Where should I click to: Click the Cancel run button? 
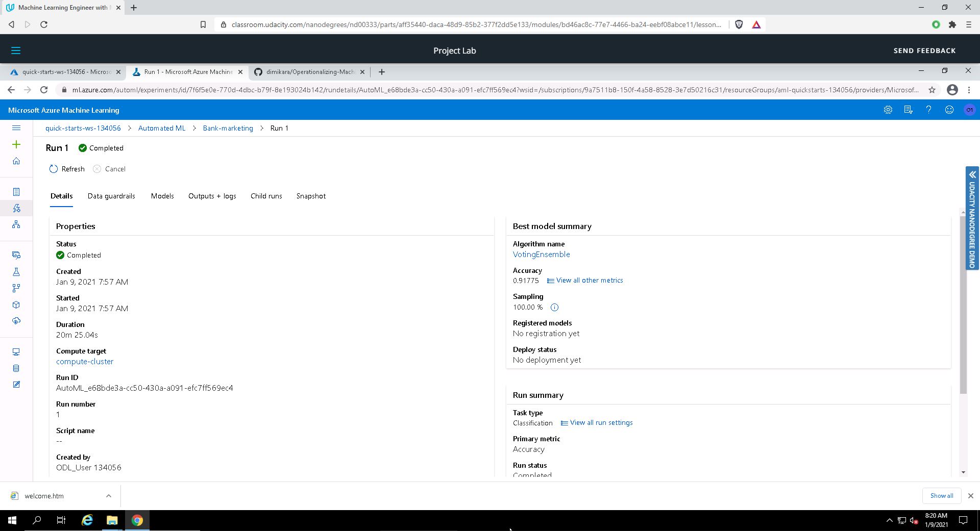pyautogui.click(x=109, y=169)
